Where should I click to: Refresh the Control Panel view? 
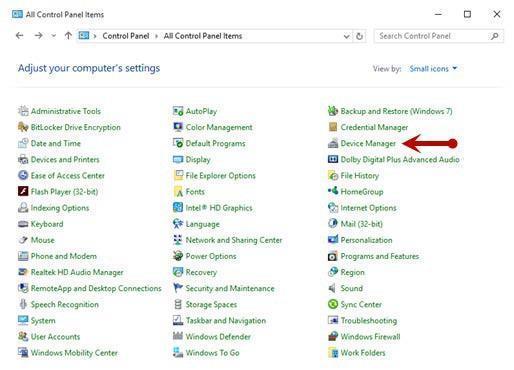(359, 36)
